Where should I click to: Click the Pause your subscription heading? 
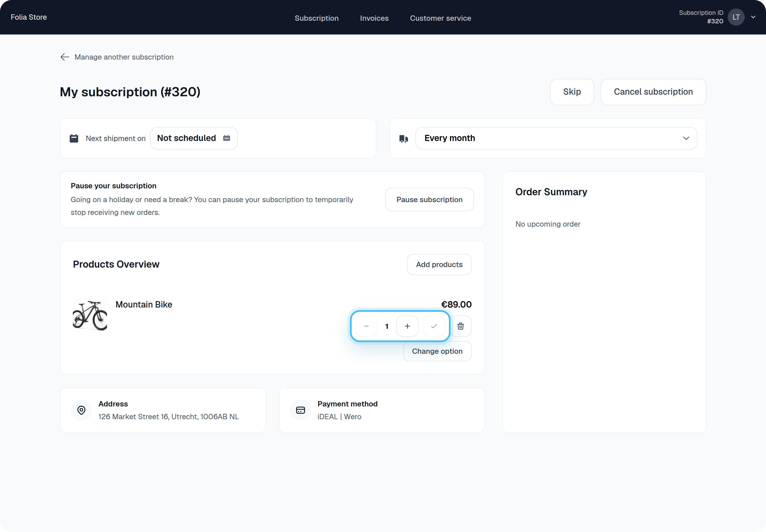[x=113, y=186]
